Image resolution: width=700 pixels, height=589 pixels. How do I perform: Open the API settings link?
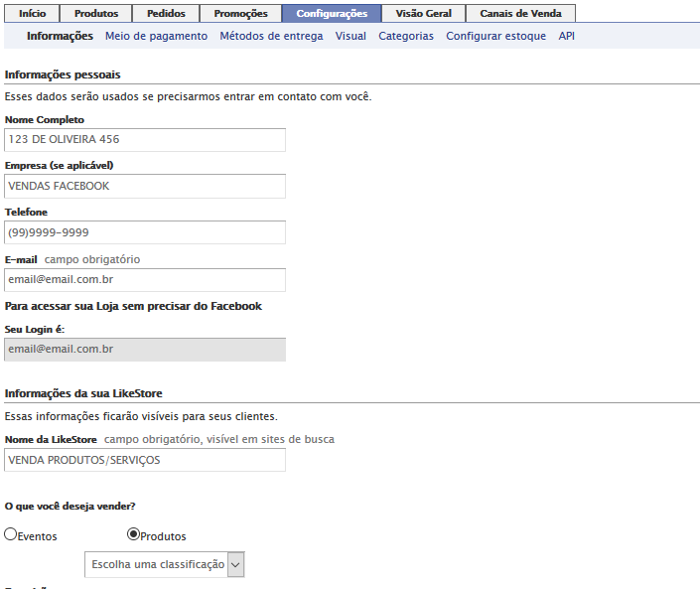tap(566, 36)
